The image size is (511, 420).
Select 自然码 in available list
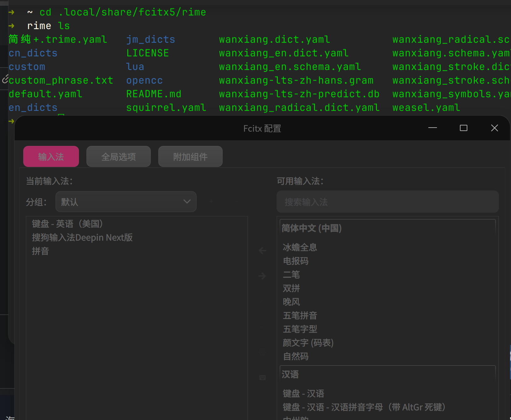387,356
